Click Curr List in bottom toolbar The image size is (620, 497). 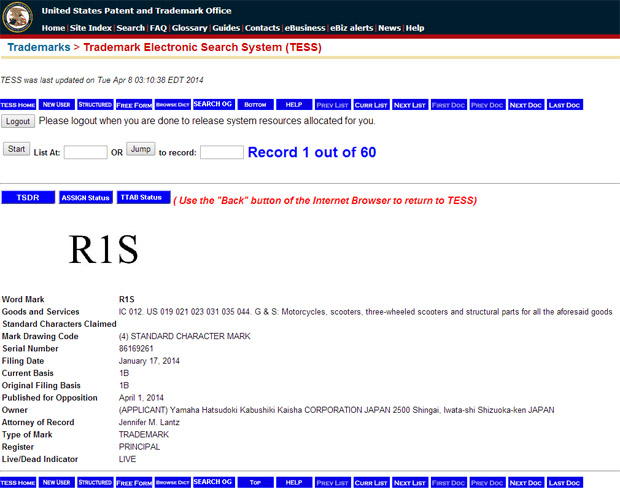point(371,482)
